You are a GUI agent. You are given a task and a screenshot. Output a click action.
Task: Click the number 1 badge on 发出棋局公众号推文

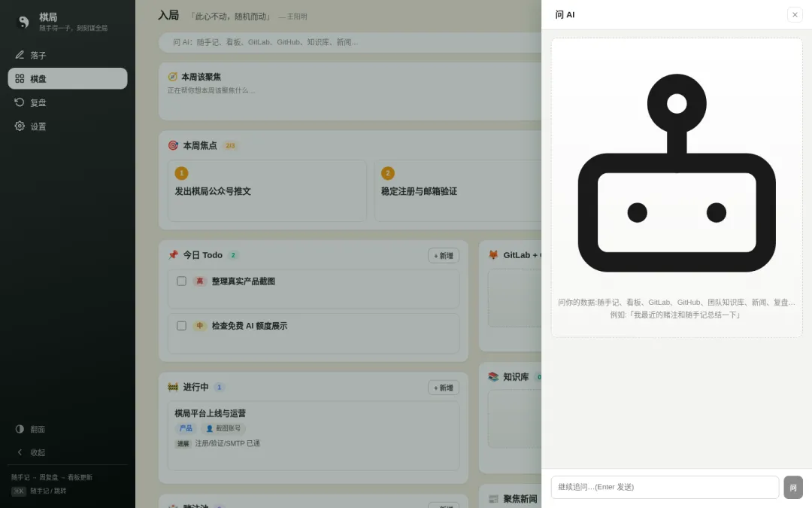[x=181, y=173]
